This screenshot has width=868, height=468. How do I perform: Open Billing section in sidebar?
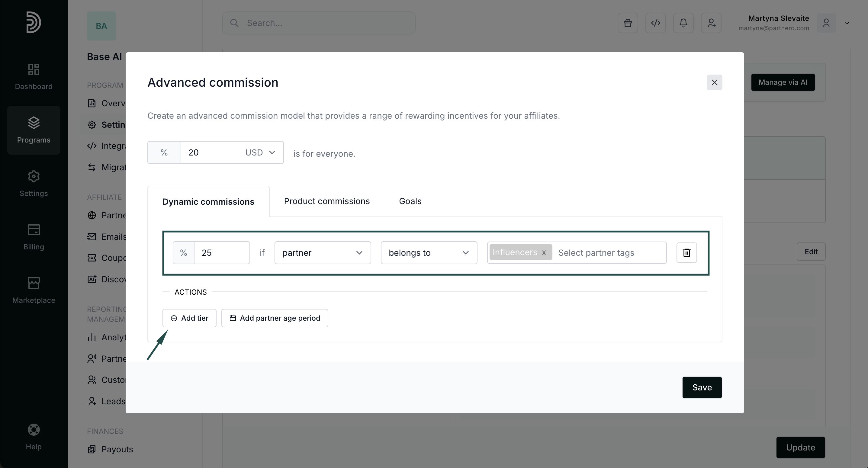pyautogui.click(x=34, y=237)
